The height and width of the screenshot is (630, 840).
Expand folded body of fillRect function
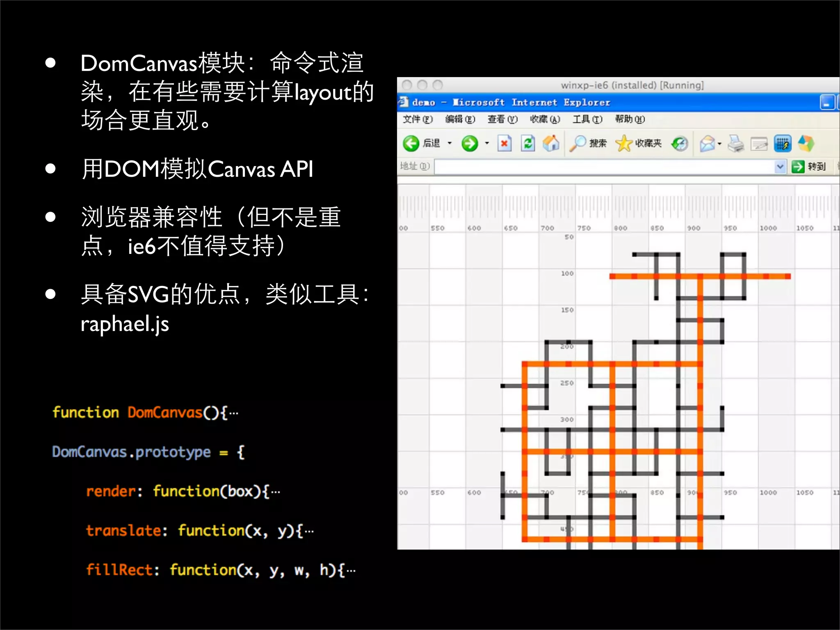pos(351,571)
